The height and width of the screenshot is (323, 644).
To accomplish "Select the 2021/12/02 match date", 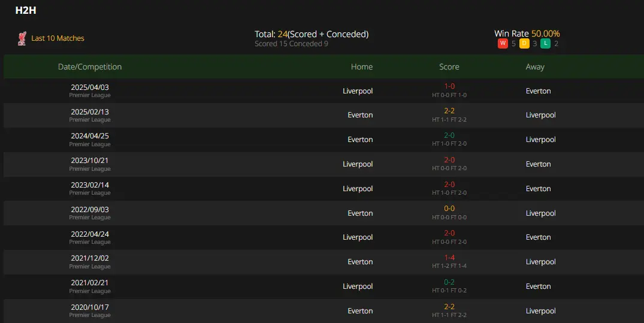I will (89, 258).
